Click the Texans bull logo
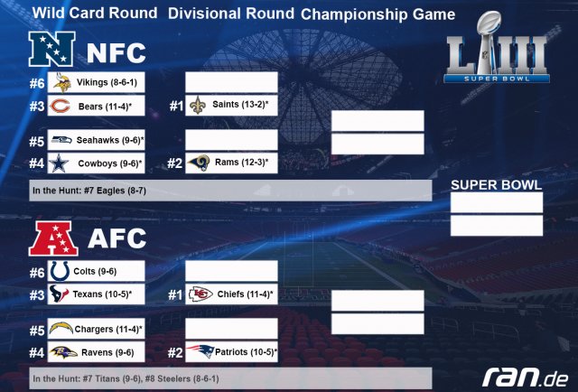 [x=60, y=294]
